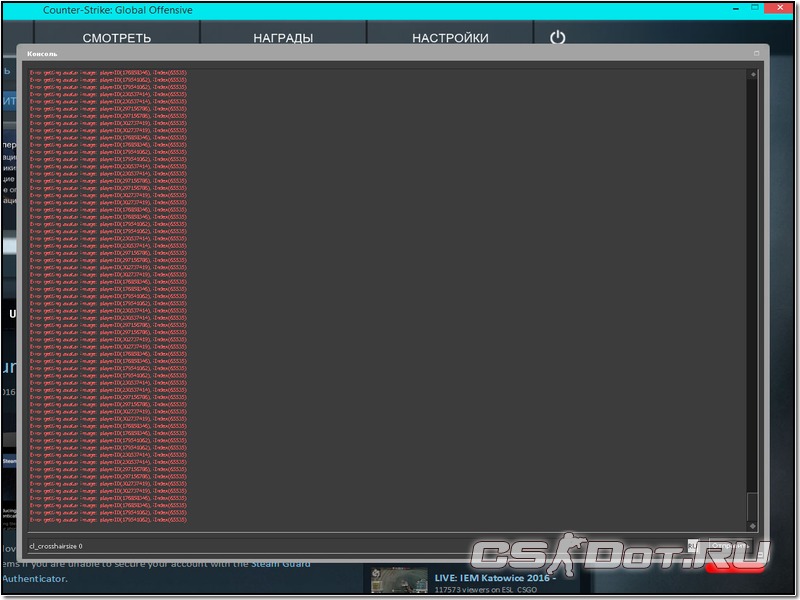
Task: Click the first console error line
Action: pos(108,73)
